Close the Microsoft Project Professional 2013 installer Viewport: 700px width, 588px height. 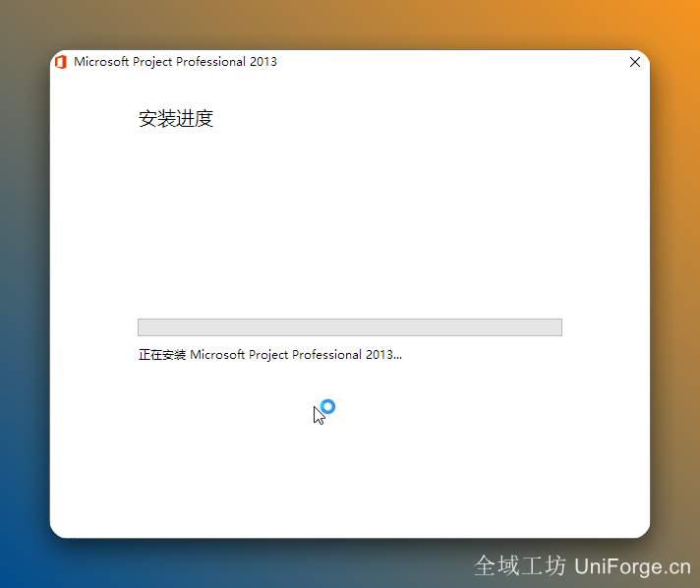point(635,62)
